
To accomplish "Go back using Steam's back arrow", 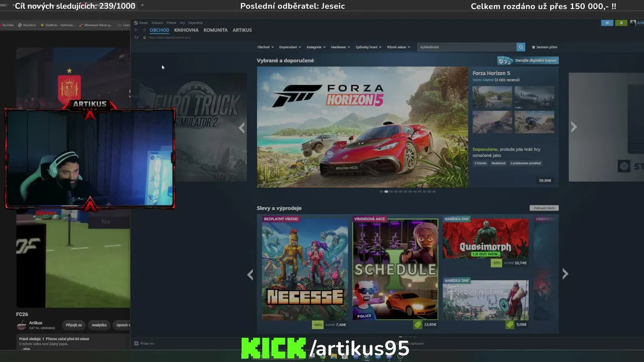I will pyautogui.click(x=136, y=30).
